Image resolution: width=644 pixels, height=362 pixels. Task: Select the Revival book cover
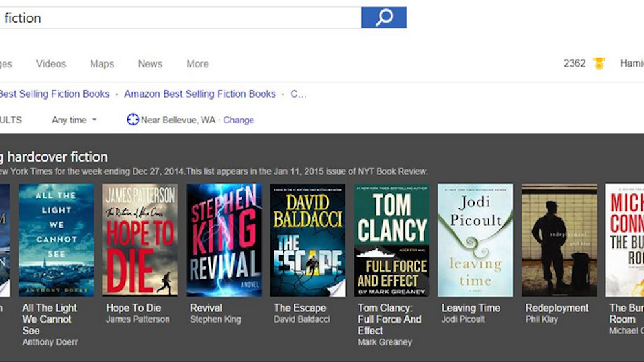point(224,240)
